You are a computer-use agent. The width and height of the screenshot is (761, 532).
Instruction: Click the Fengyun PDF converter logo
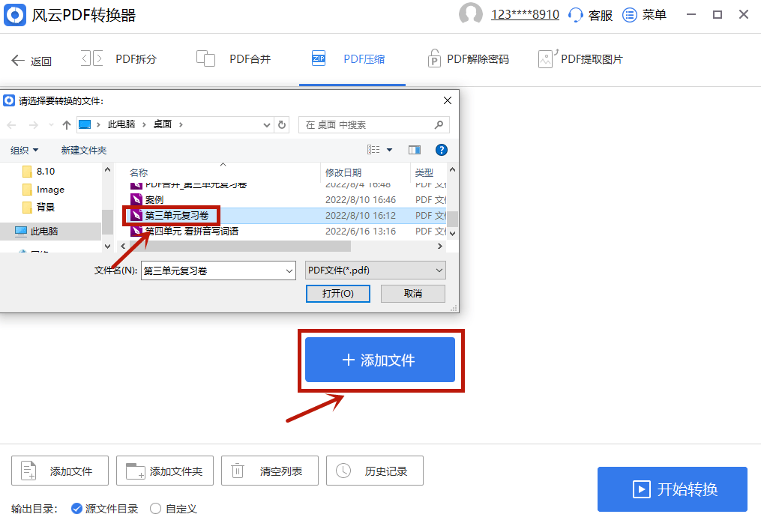pyautogui.click(x=15, y=15)
